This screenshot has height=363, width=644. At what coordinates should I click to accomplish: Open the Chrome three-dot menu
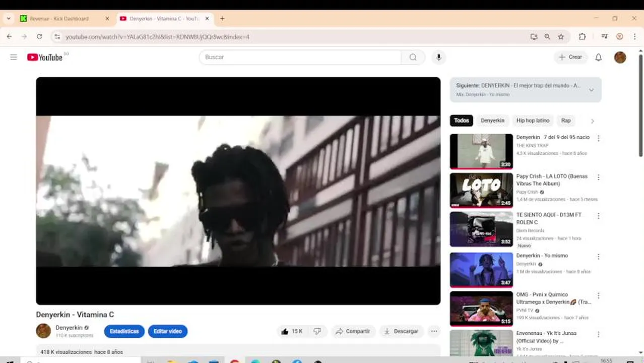(x=634, y=36)
